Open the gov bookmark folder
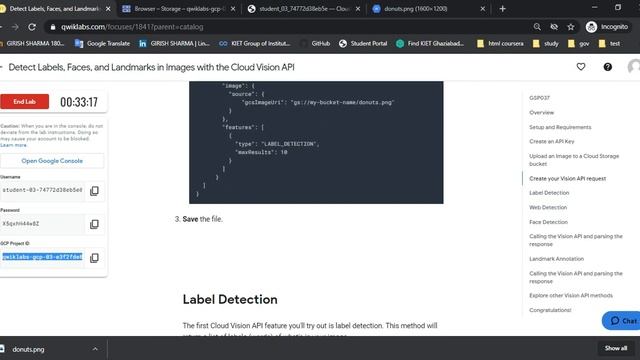Image resolution: width=640 pixels, height=360 pixels. (578, 43)
